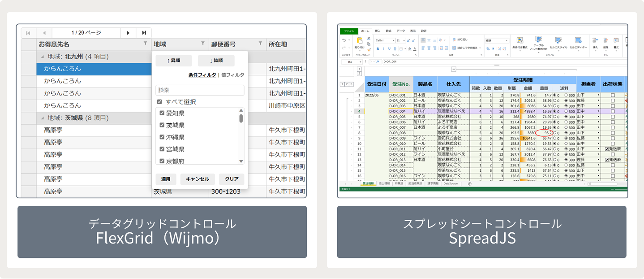Select 300 送料 radio for D-OR_001
Viewport: 644px width, 279px height.
tap(566, 95)
